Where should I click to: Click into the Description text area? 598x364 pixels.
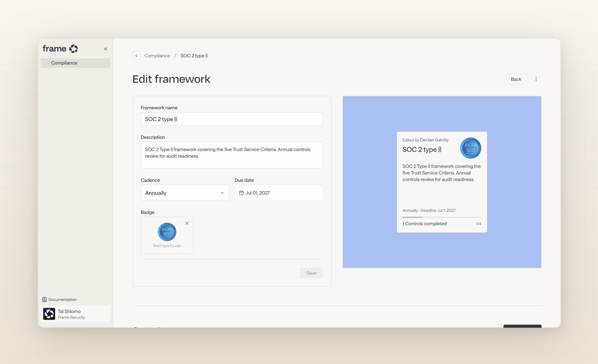tap(232, 155)
